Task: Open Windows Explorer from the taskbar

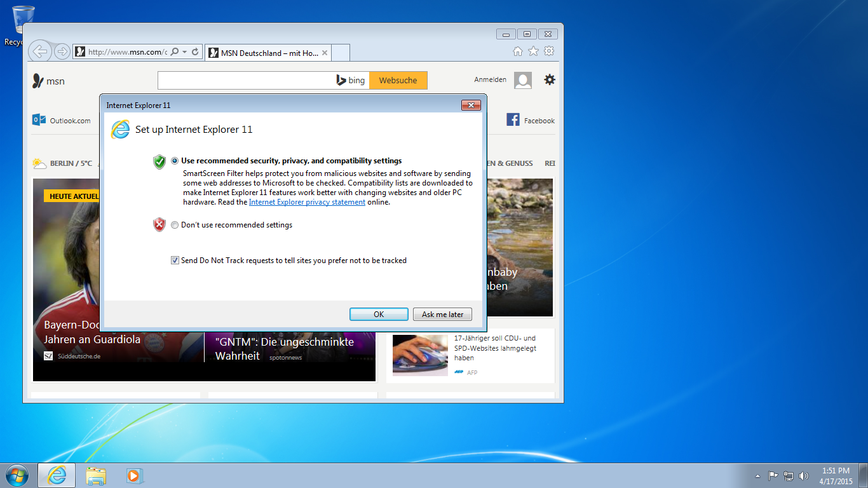Action: coord(96,475)
